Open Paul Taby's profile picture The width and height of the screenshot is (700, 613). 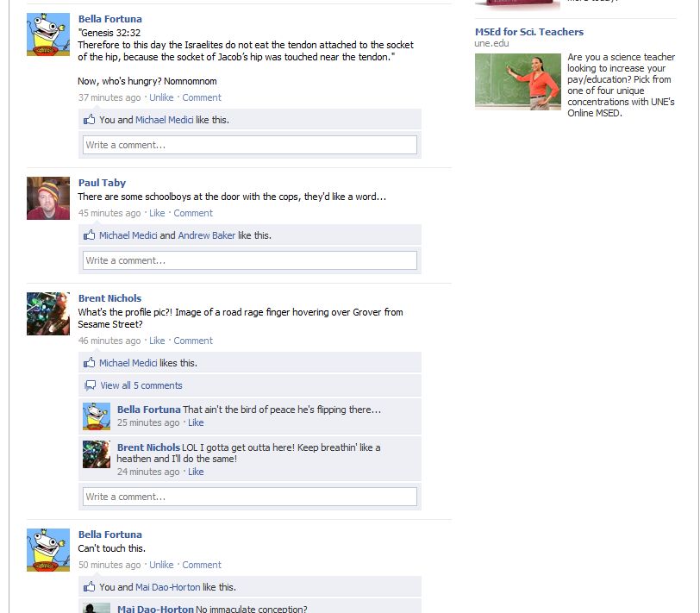pos(48,198)
